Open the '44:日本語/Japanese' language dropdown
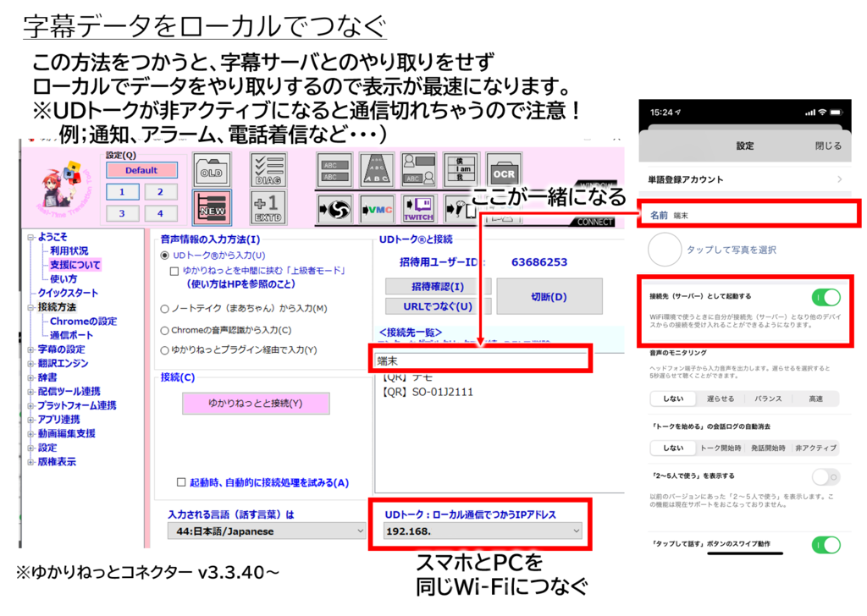Image resolution: width=867 pixels, height=616 pixels. (x=267, y=531)
